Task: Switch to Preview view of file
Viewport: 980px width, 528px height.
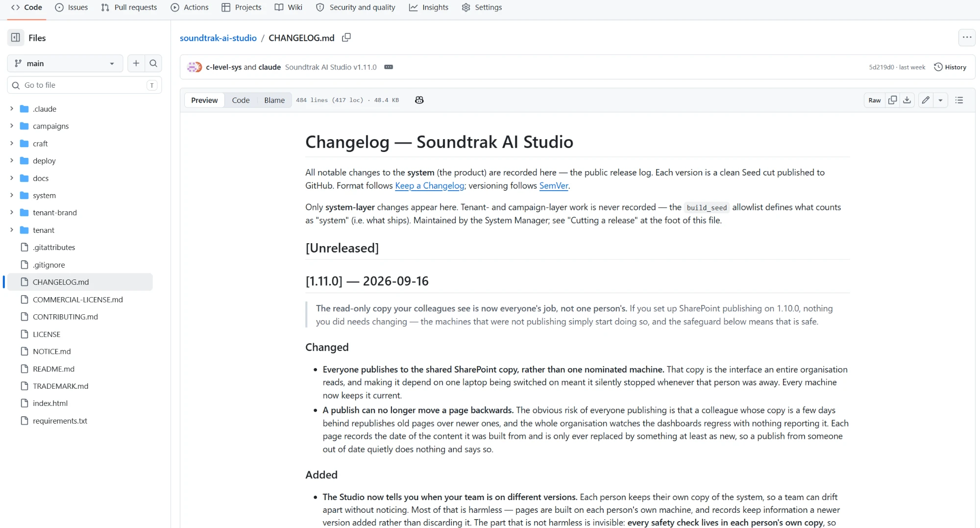Action: pos(204,100)
